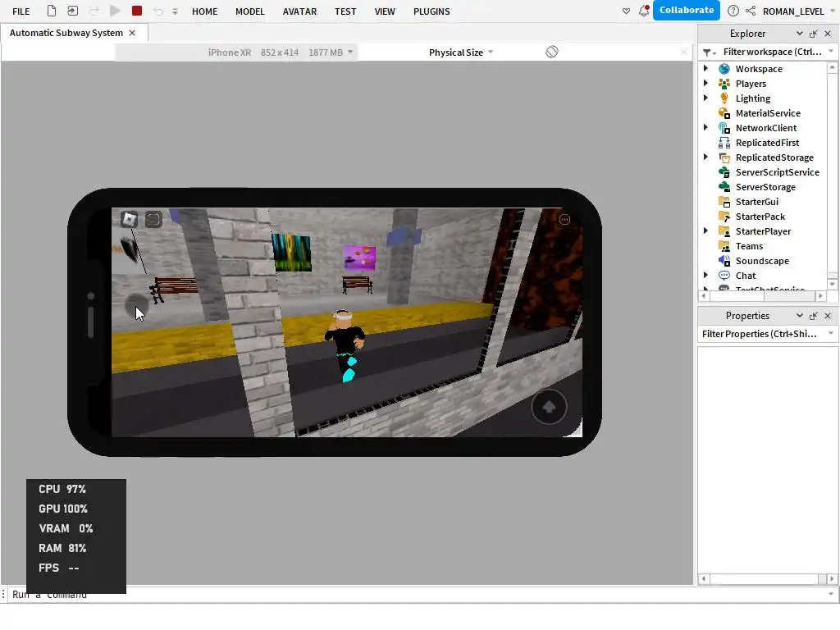Undock the Properties panel
This screenshot has height=630, width=840.
(813, 316)
